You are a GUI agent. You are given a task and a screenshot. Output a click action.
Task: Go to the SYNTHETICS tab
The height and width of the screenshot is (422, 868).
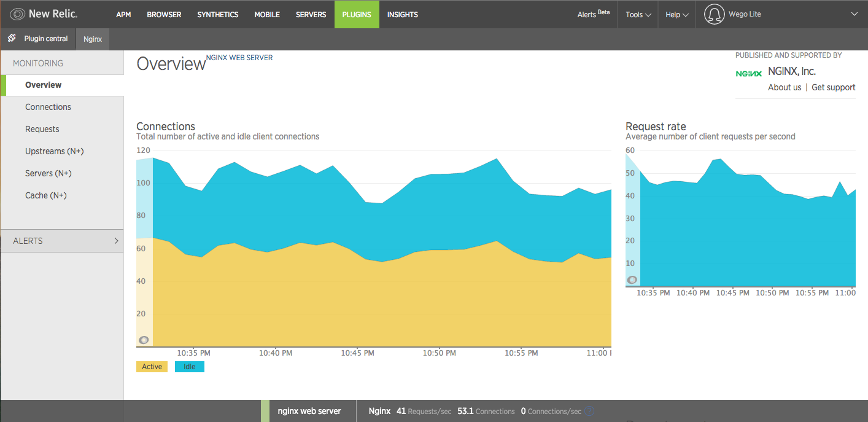pyautogui.click(x=218, y=14)
